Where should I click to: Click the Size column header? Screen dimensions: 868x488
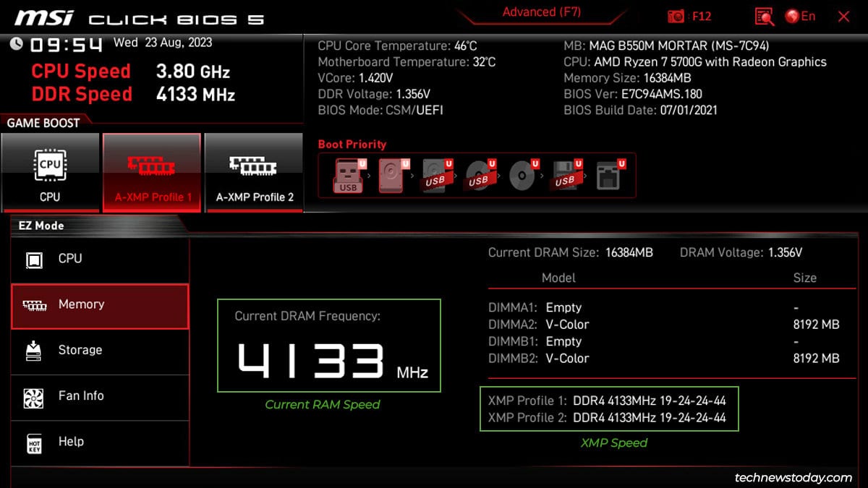coord(804,278)
